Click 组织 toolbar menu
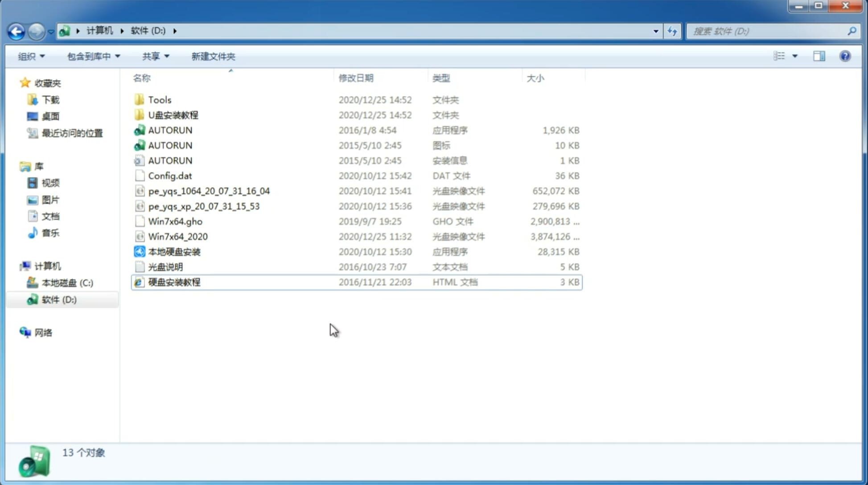The image size is (868, 485). point(31,56)
